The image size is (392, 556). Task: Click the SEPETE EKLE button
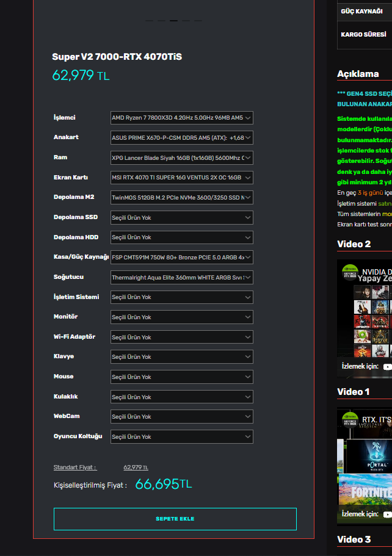coord(175,519)
